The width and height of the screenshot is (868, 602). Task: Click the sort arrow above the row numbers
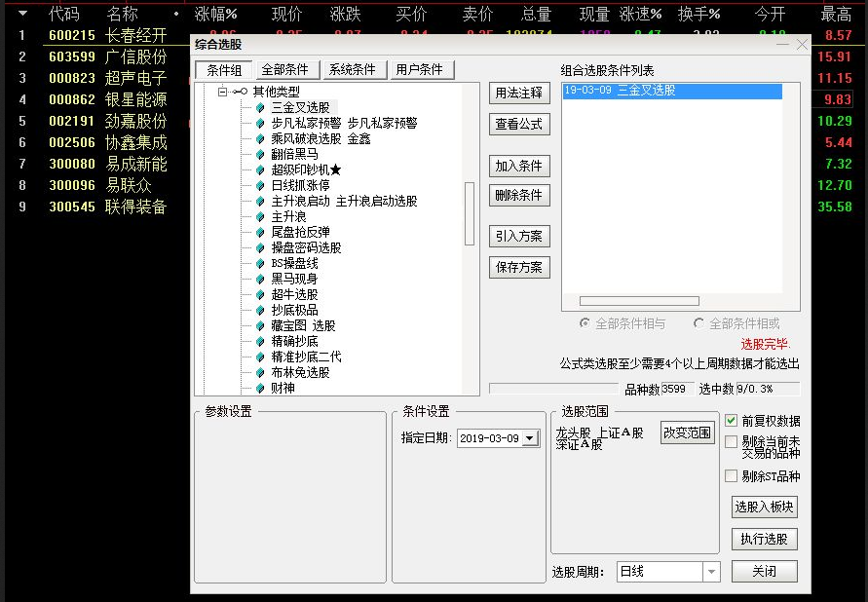(22, 14)
